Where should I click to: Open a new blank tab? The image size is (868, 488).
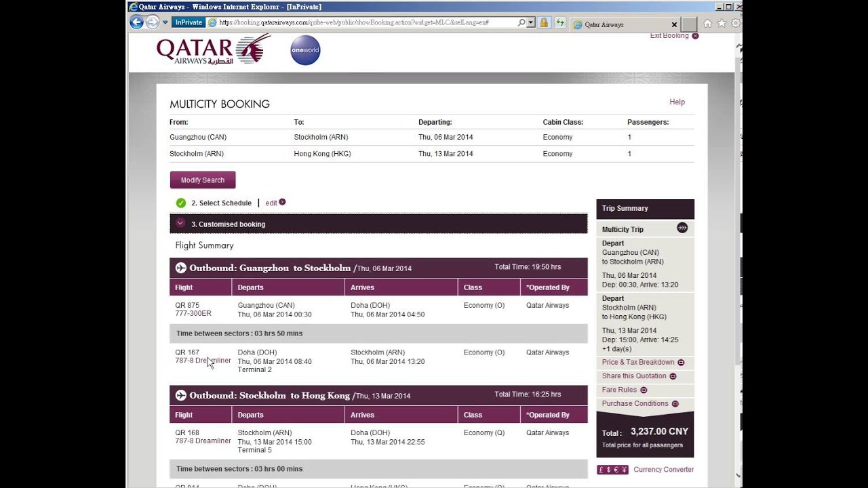[x=689, y=24]
